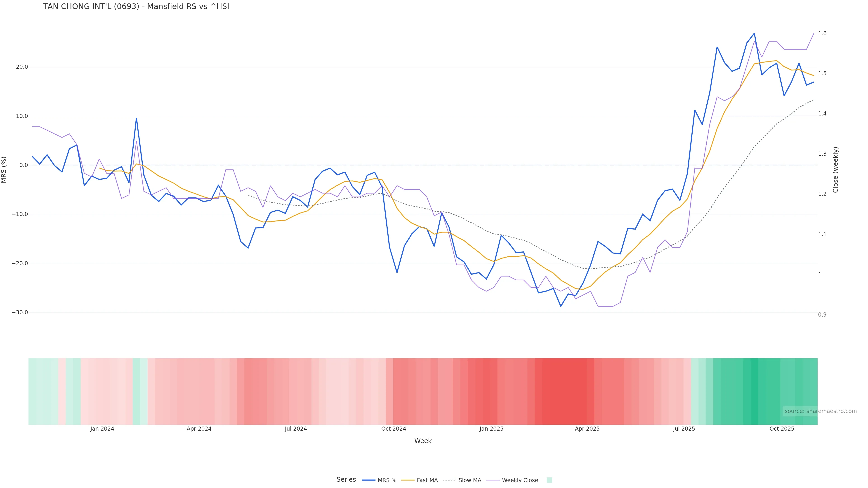This screenshot has width=868, height=488.
Task: Select the MRS (%) y-axis title
Action: point(4,170)
